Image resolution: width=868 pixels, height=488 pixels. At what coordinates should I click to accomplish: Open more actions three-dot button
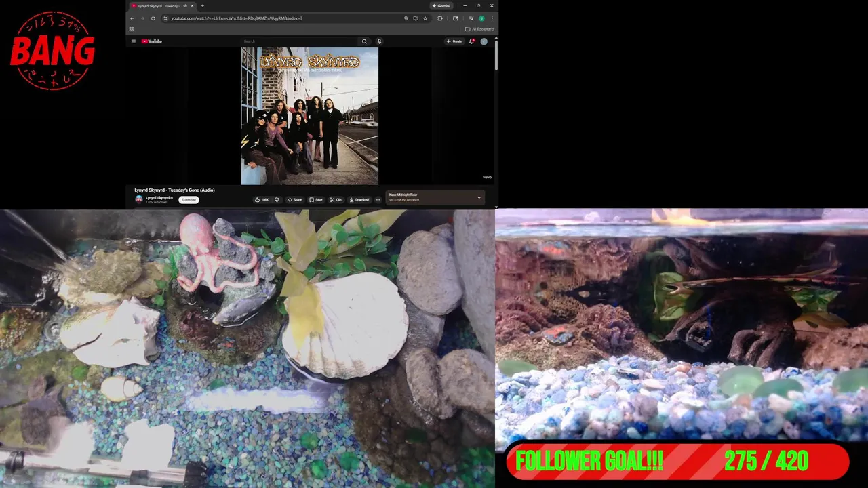click(378, 200)
